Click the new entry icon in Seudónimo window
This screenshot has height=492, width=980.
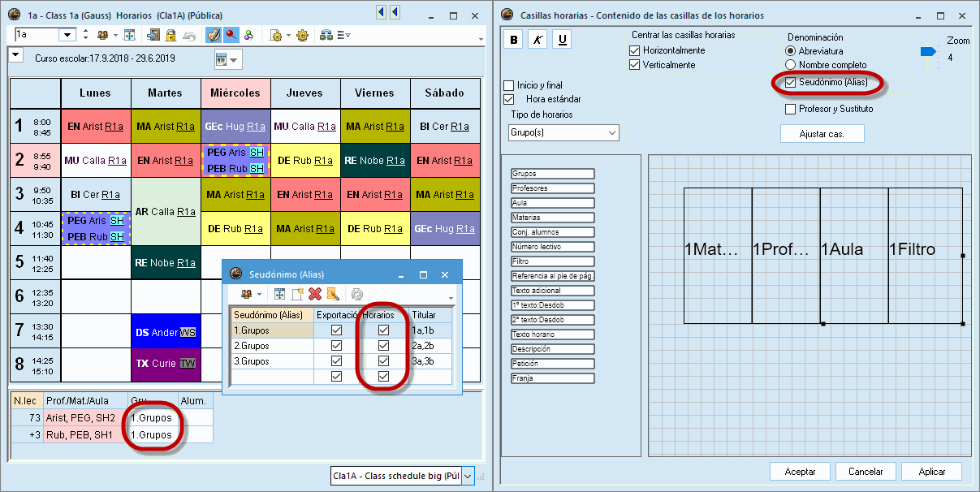click(297, 294)
